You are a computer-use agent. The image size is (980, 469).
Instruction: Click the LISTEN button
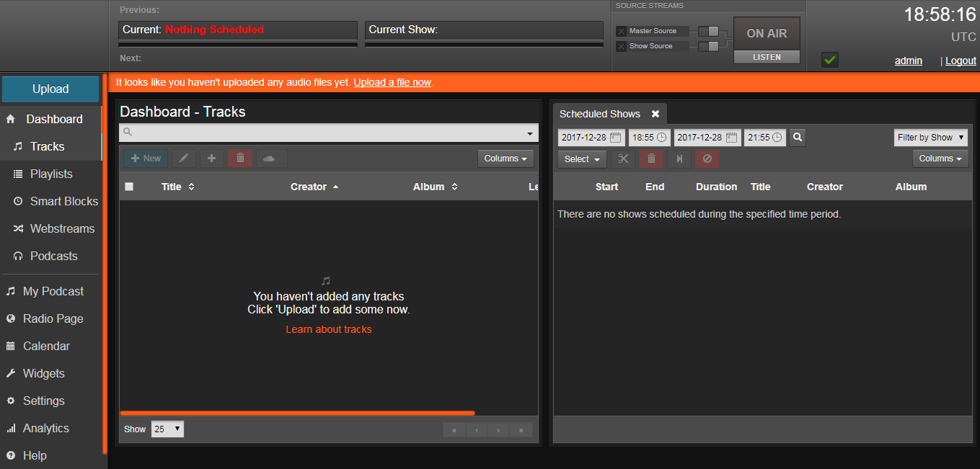point(767,57)
